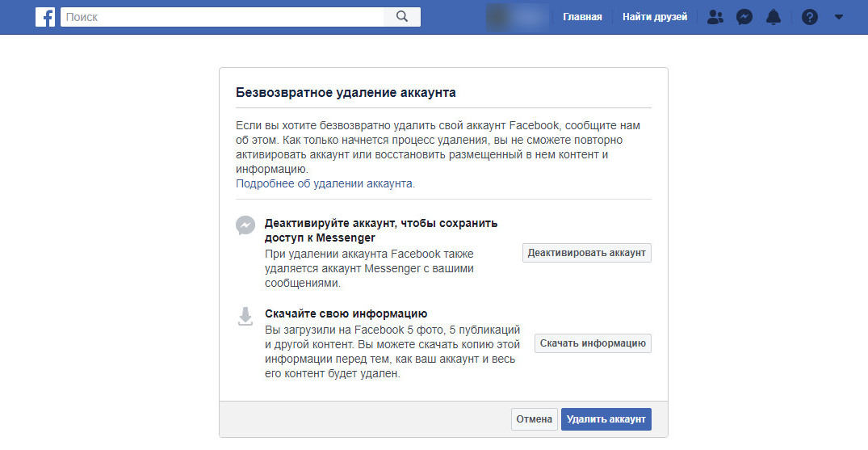
Task: Click the Messenger icon beside deactivate section
Action: click(245, 225)
